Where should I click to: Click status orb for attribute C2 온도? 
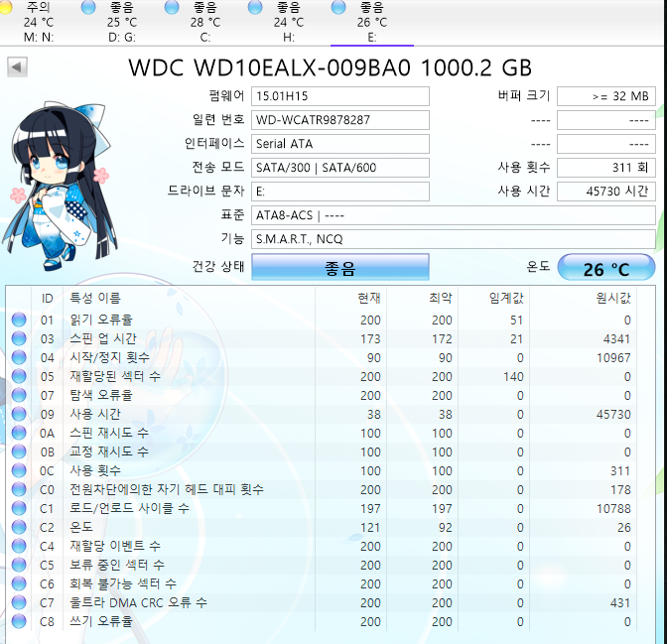click(19, 527)
